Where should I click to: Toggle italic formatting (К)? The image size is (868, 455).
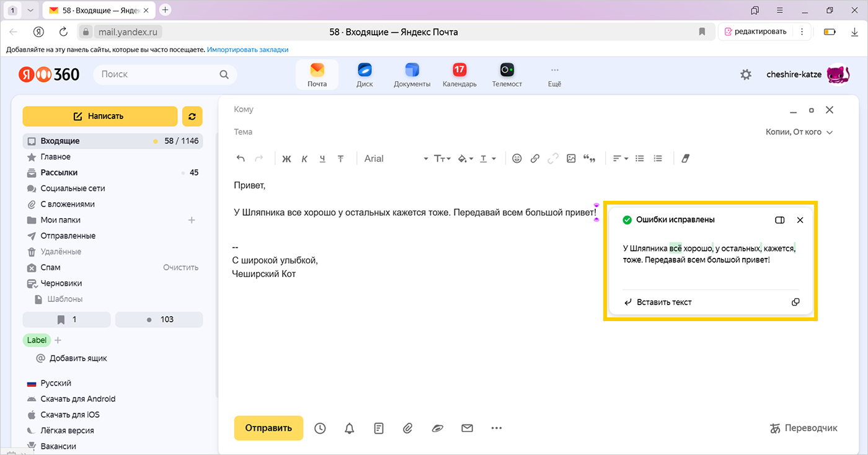coord(304,159)
